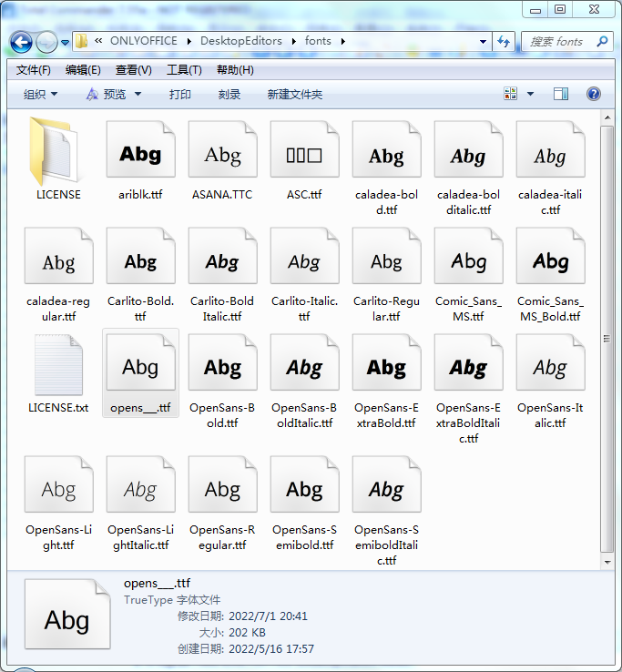Select OpenSans-Italic.ttf font icon
Viewport: 622px width, 672px height.
550,362
